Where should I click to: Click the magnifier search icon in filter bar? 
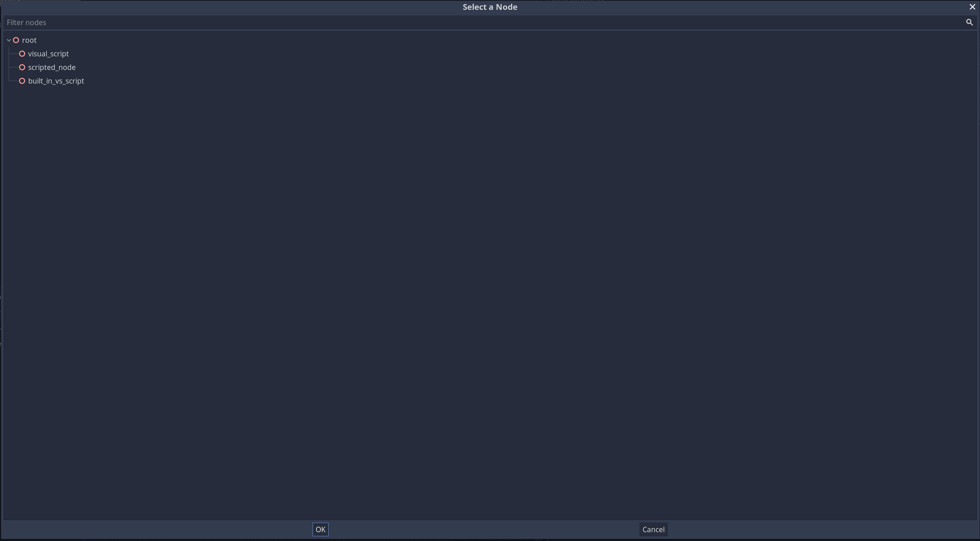pos(969,22)
